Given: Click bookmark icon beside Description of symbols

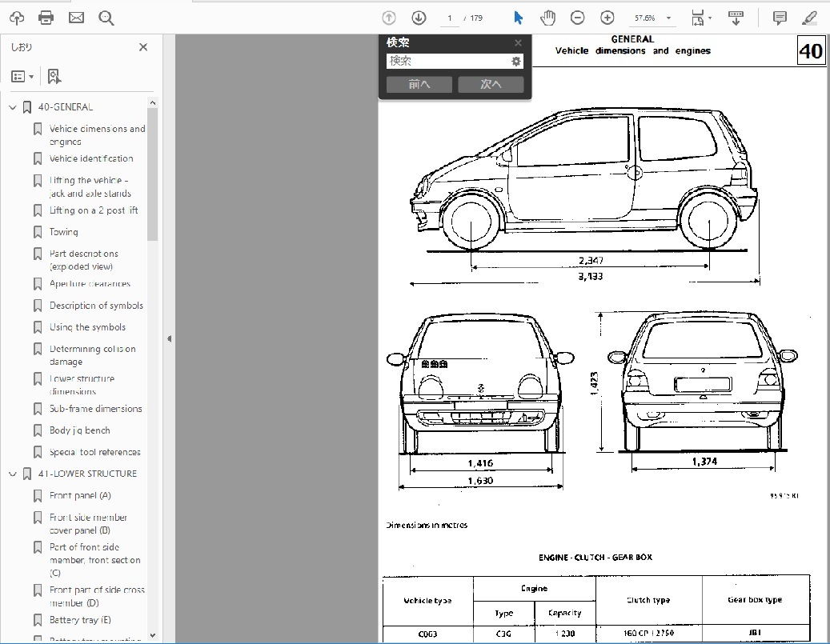Looking at the screenshot, I should click(x=38, y=306).
